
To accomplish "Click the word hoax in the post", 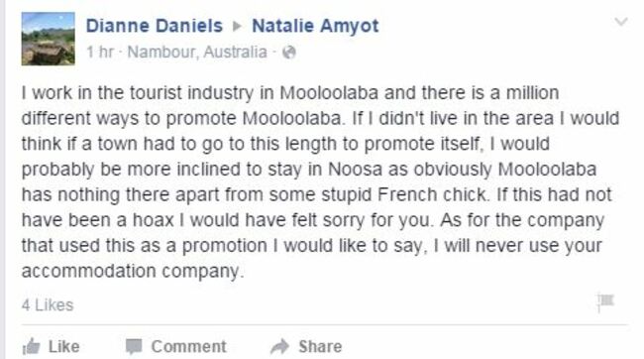I will [154, 220].
